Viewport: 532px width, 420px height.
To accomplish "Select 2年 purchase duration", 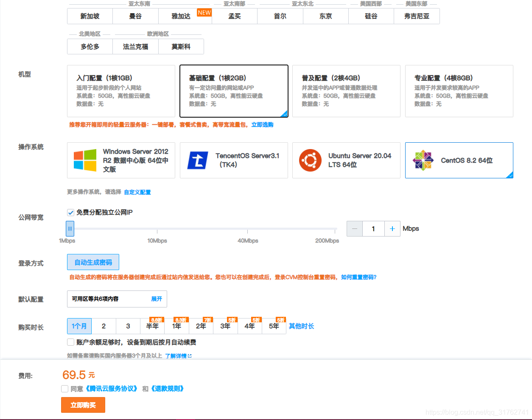I will pyautogui.click(x=201, y=326).
